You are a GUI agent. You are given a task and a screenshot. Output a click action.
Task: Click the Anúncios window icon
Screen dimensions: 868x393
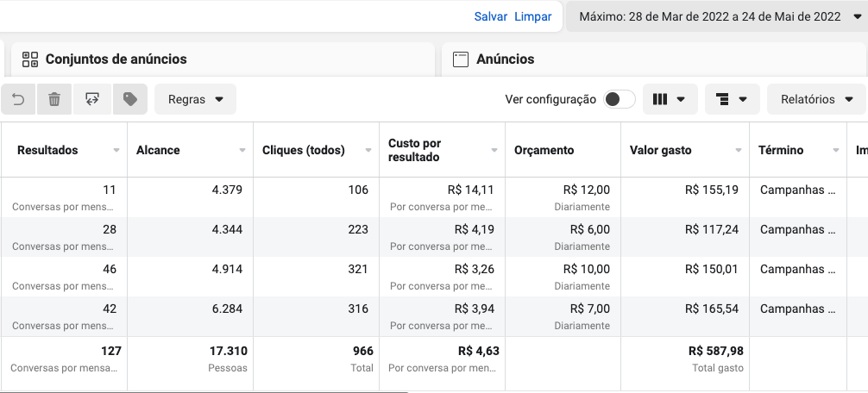461,59
